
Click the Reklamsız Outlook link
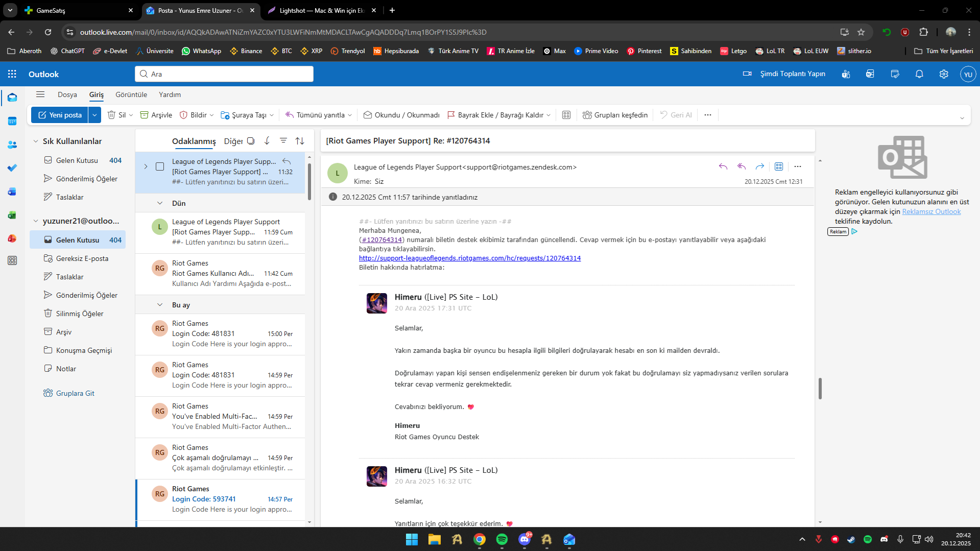(931, 211)
